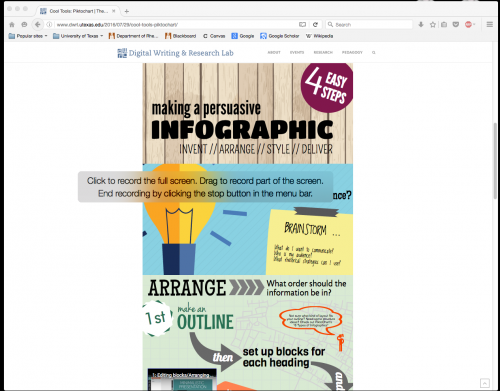Select the Cool Tools: Piktochart tab
500x391 pixels.
(78, 11)
